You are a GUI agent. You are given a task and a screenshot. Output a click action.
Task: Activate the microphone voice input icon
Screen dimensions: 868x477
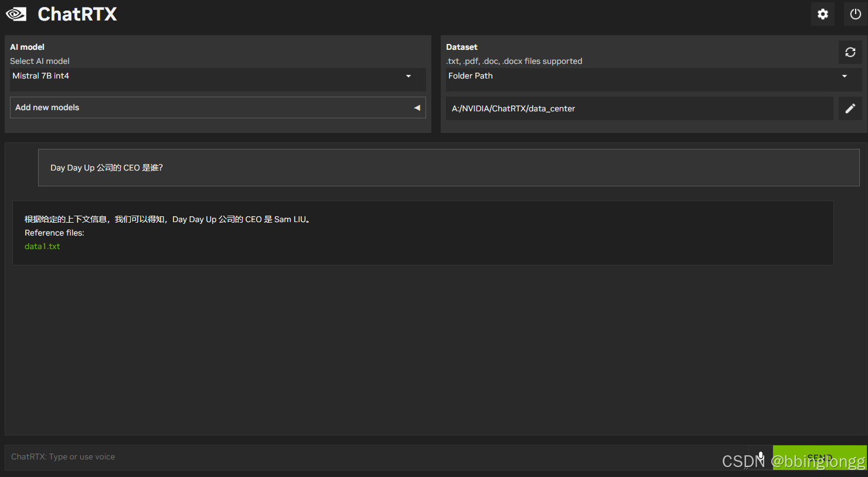pos(760,457)
